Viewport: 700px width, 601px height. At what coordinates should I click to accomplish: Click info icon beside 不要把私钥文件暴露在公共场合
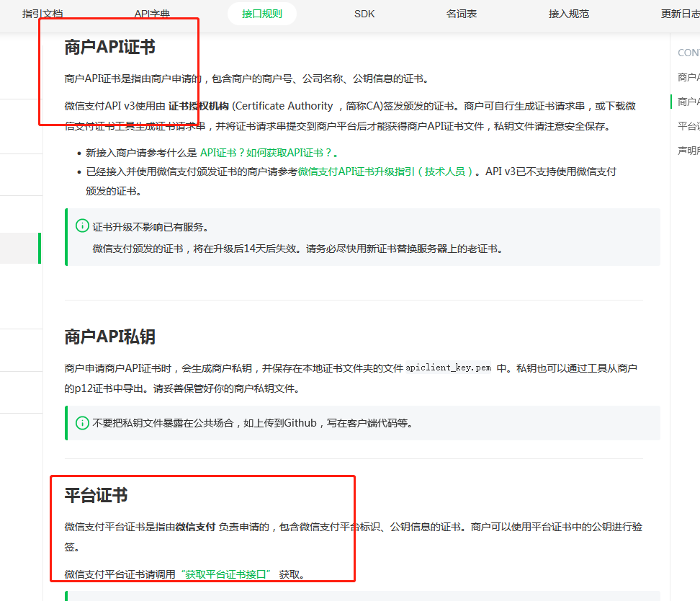pyautogui.click(x=82, y=423)
